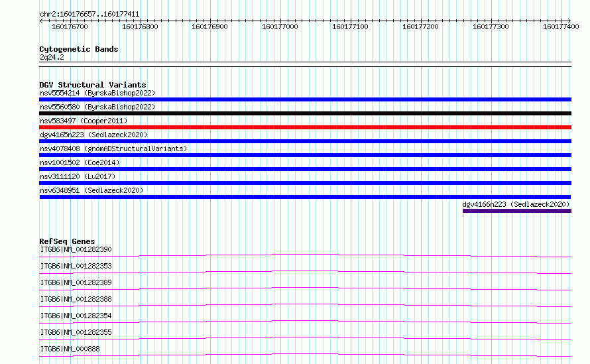Click the left arrowhead of the coordinate ruler
The width and height of the screenshot is (590, 364).
(x=41, y=21)
